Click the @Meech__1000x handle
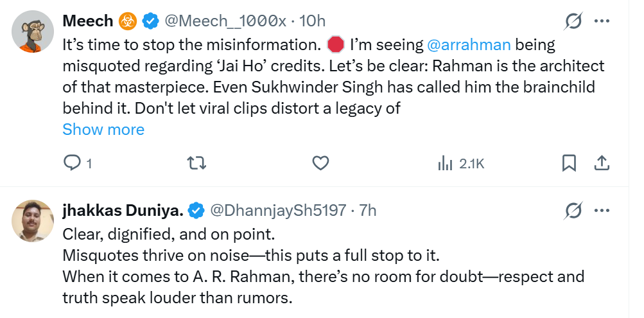Viewport: 644px width, 318px height. (x=225, y=21)
